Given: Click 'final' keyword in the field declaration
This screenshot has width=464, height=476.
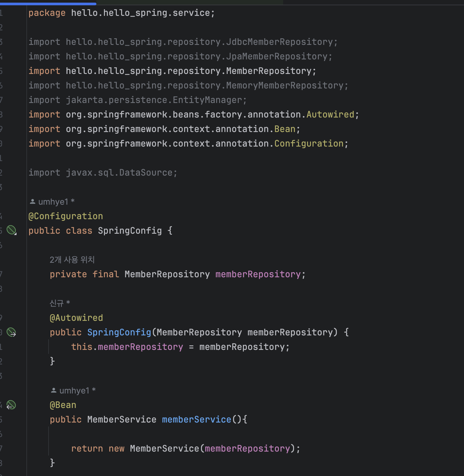Looking at the screenshot, I should (106, 274).
